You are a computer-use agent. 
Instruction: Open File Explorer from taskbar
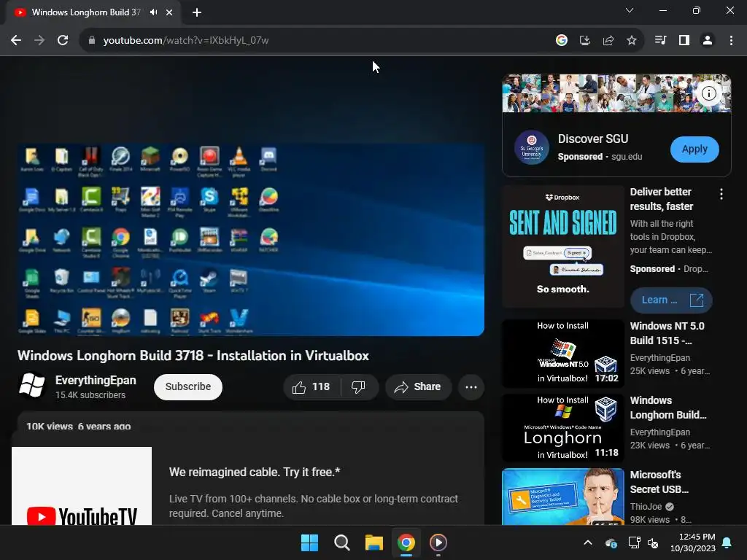pyautogui.click(x=374, y=542)
